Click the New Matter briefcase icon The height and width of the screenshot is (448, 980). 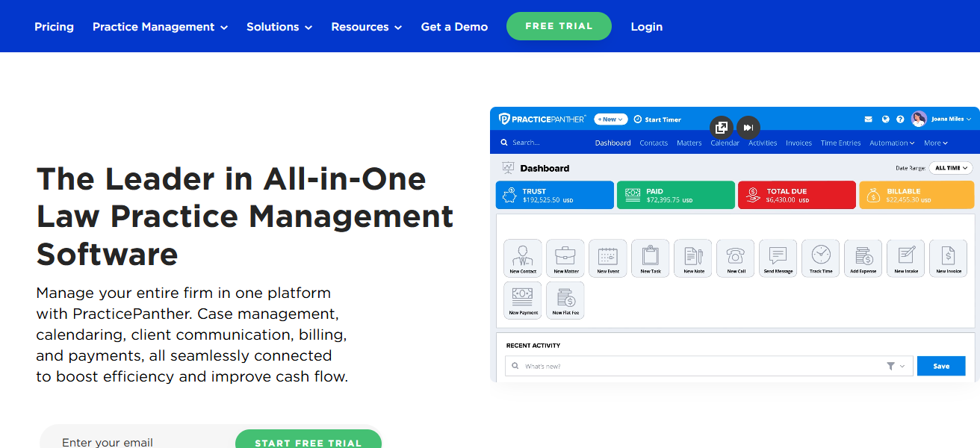(565, 258)
